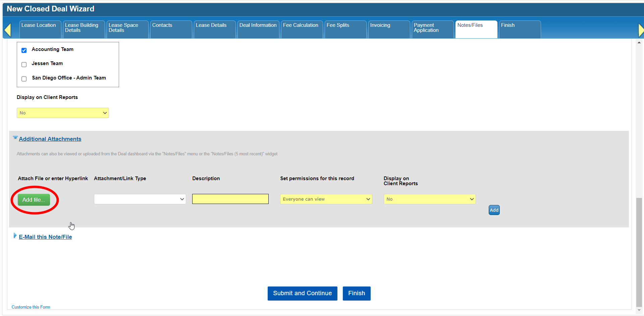Open the Customize this Form link
This screenshot has width=644, height=316.
point(31,307)
